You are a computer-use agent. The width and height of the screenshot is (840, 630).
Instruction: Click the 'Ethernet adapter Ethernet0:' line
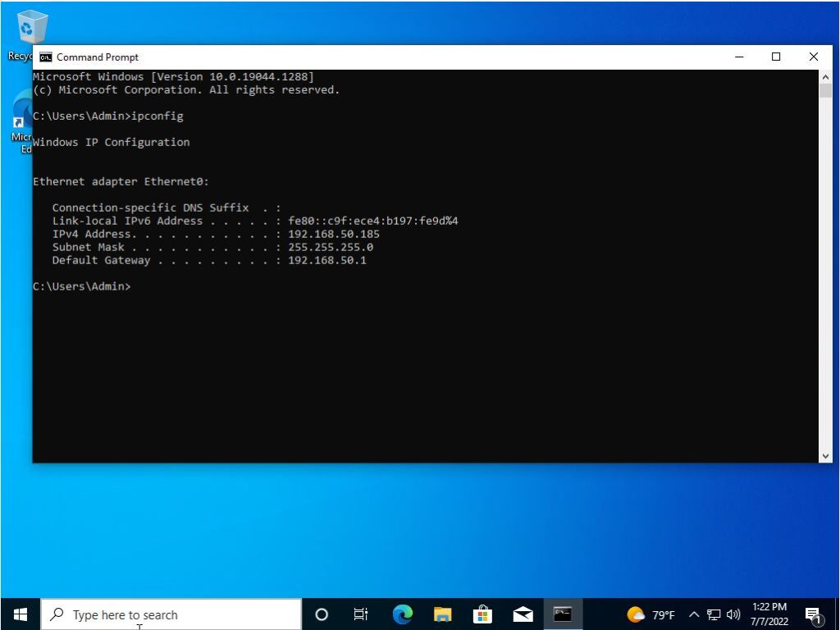pyautogui.click(x=121, y=181)
